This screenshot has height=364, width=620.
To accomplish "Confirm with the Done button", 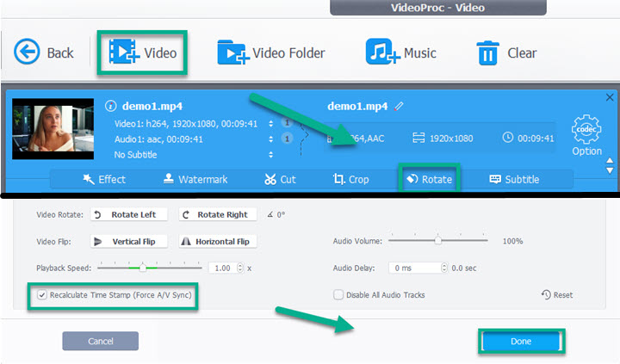I will (521, 341).
